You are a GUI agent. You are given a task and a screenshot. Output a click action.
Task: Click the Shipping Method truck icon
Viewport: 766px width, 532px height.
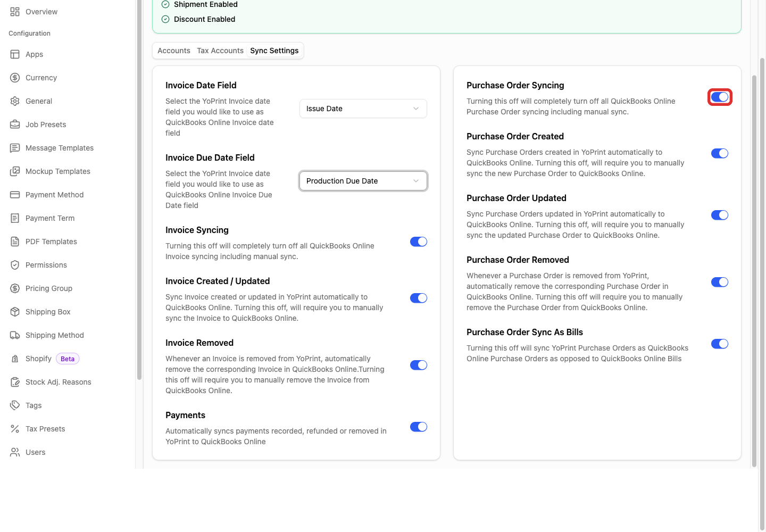point(15,335)
